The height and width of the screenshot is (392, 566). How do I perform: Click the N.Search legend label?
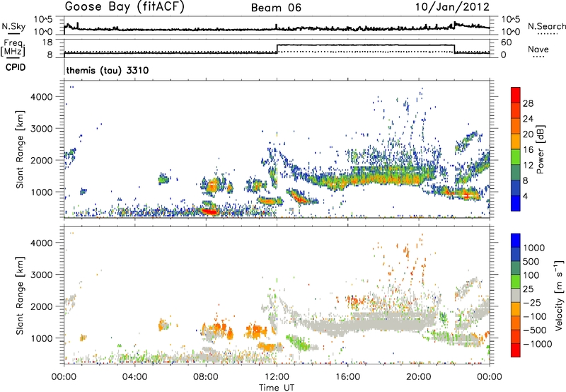(546, 26)
